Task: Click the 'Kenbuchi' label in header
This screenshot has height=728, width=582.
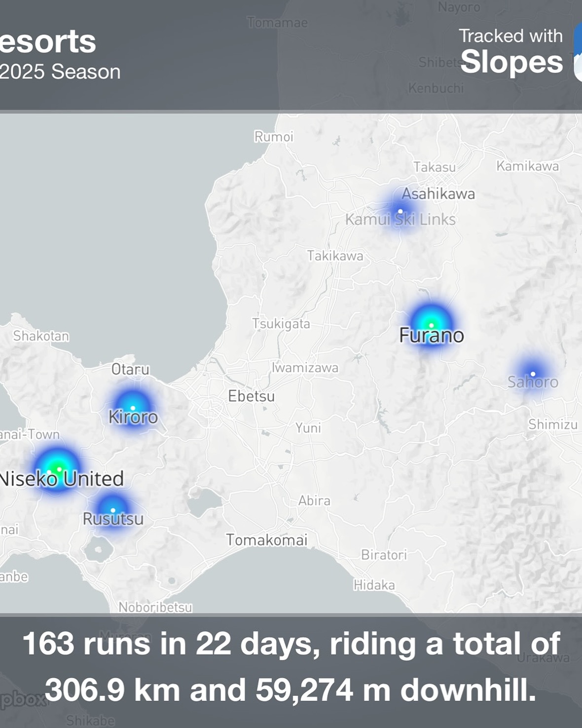Action: pos(436,88)
